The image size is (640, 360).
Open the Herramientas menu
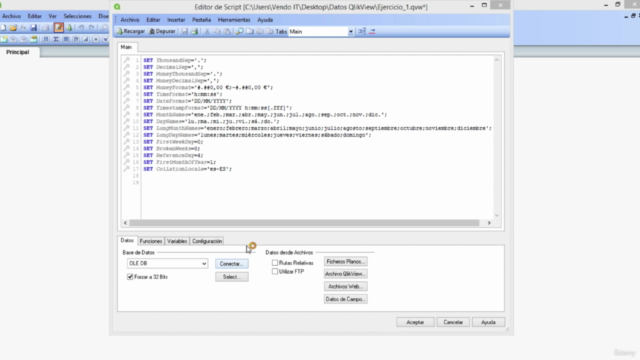pyautogui.click(x=234, y=20)
